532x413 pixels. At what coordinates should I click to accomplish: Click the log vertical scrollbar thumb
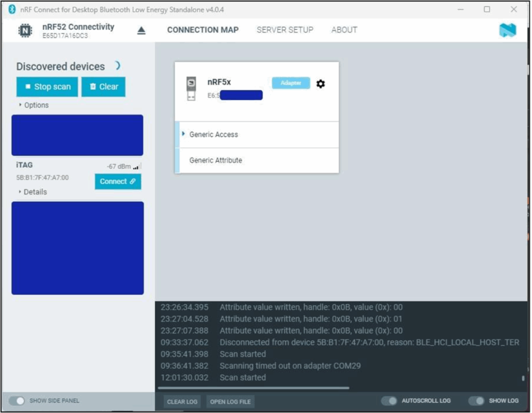(523, 378)
